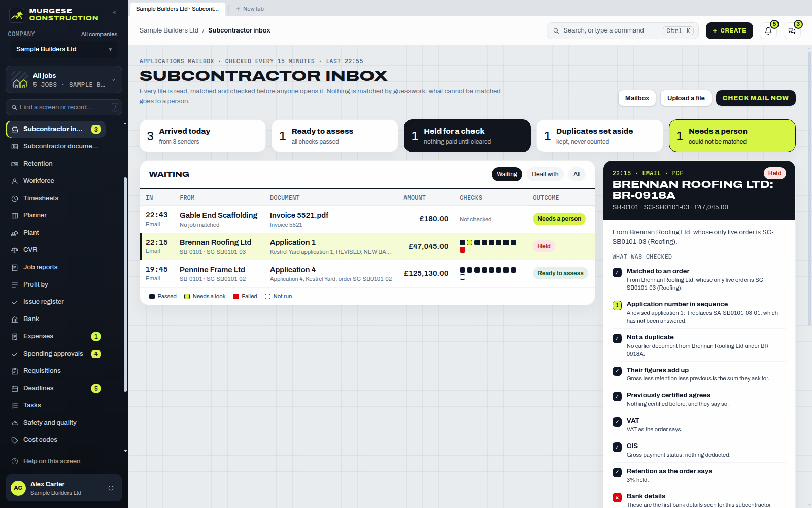Select the Held for a check card

tap(467, 136)
